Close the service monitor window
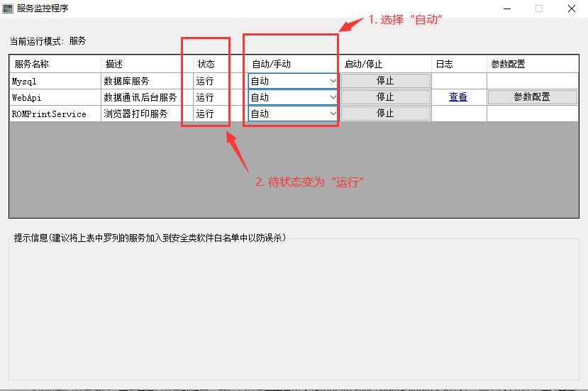This screenshot has width=588, height=391. (571, 9)
